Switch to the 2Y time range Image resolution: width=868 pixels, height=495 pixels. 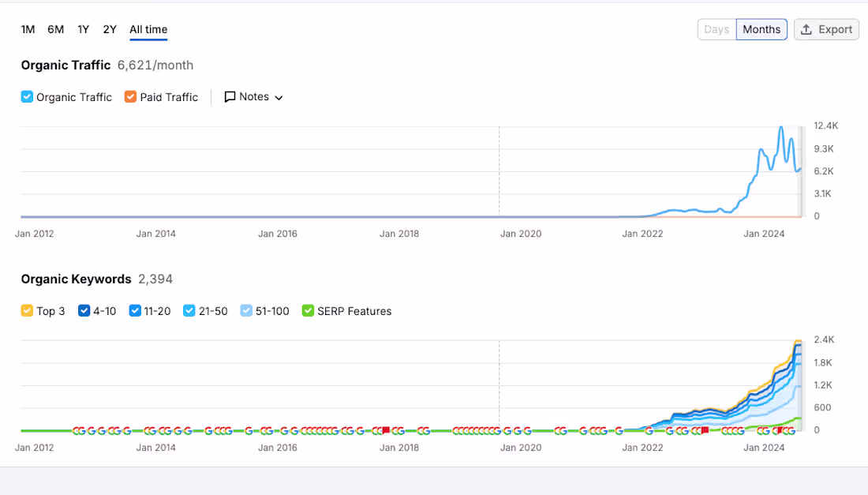tap(110, 29)
